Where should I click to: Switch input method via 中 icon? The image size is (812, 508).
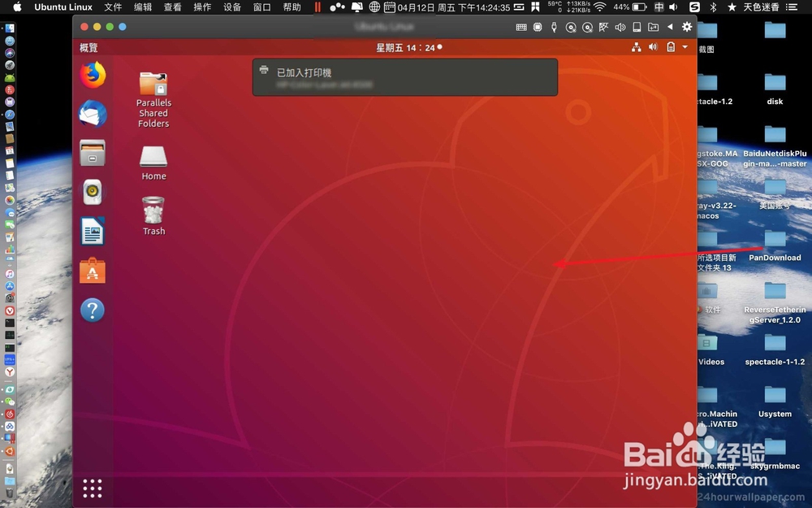coord(659,7)
